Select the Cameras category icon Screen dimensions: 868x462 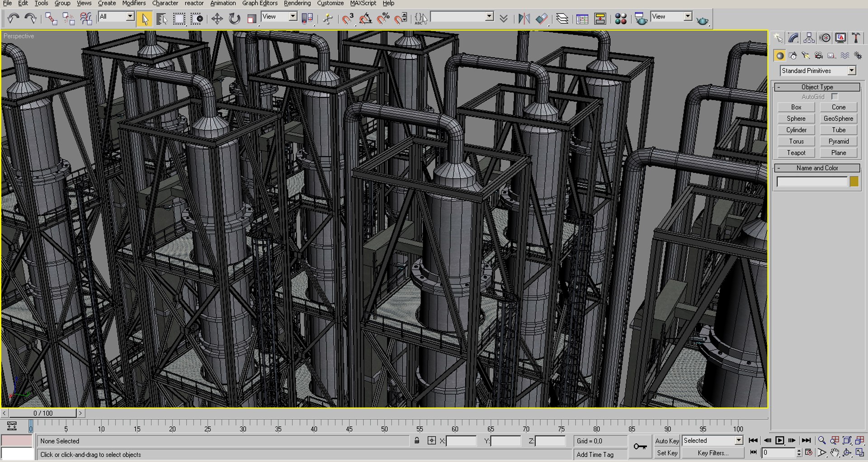[818, 55]
